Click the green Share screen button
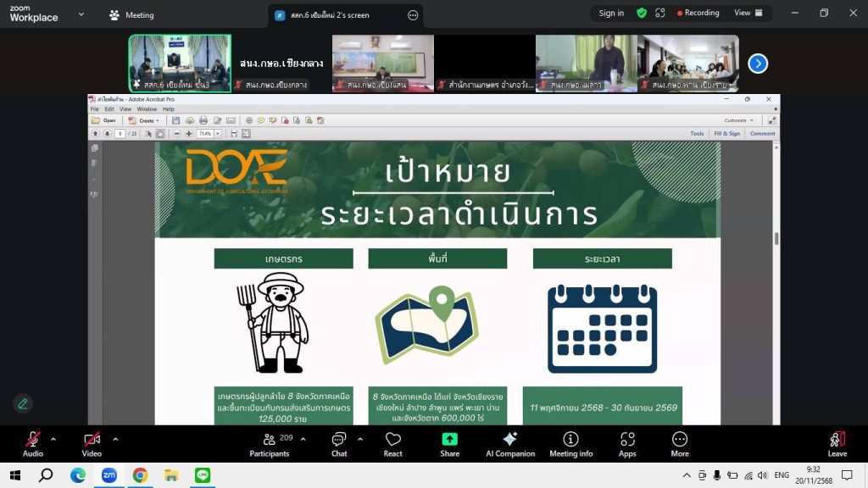 [x=449, y=444]
